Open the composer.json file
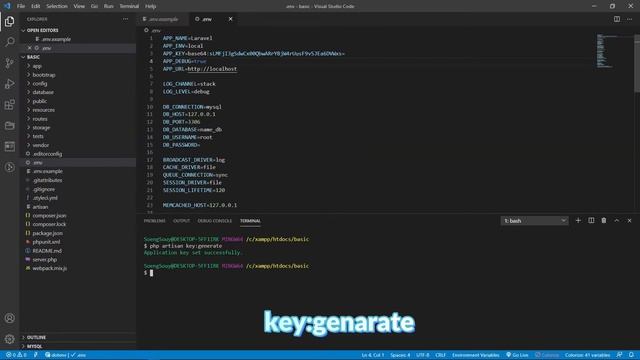Viewport: 640px width, 360px height. pos(49,216)
